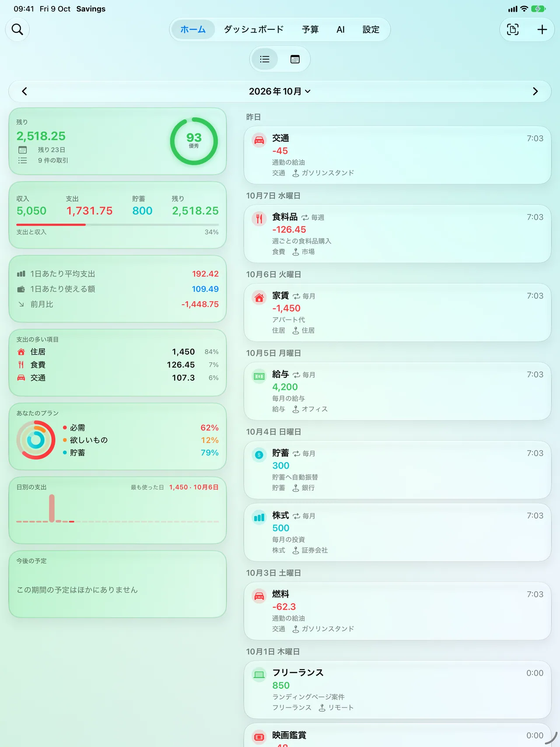Viewport: 560px width, 747px height.
Task: Add a new transaction with plus icon
Action: [542, 29]
